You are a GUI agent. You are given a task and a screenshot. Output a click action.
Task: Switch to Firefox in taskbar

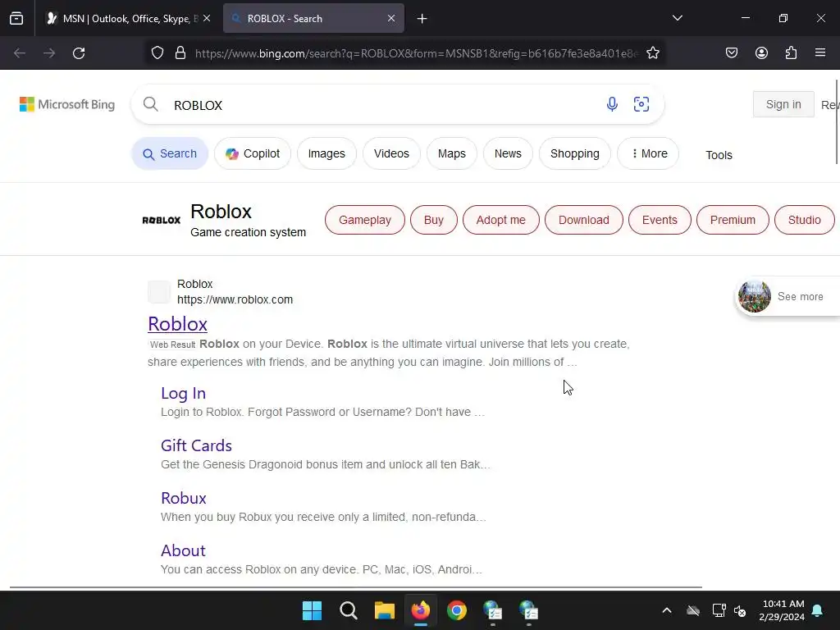(421, 610)
